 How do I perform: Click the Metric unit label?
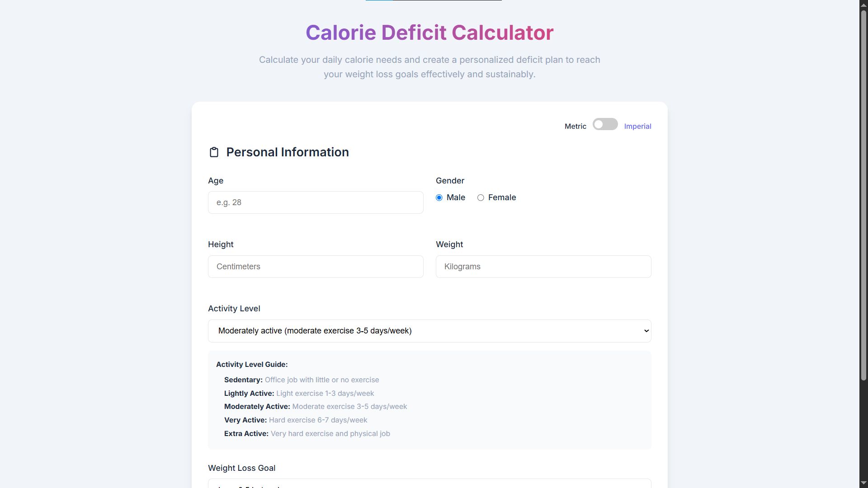point(575,127)
